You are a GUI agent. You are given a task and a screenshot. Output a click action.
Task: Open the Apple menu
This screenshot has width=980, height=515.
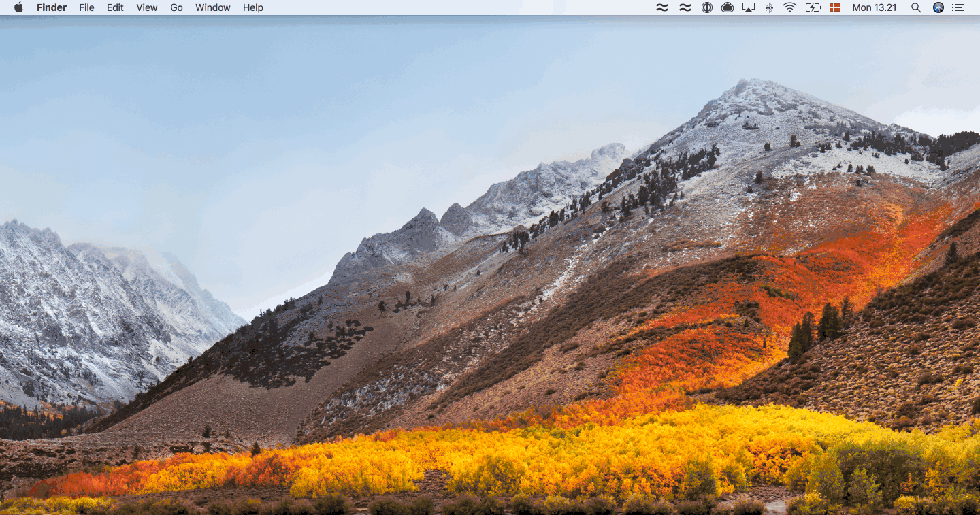point(18,7)
